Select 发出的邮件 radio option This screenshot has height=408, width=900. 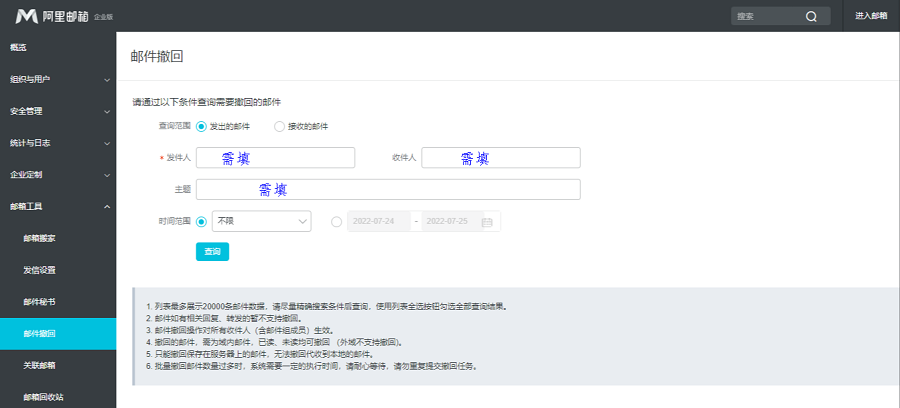point(201,126)
